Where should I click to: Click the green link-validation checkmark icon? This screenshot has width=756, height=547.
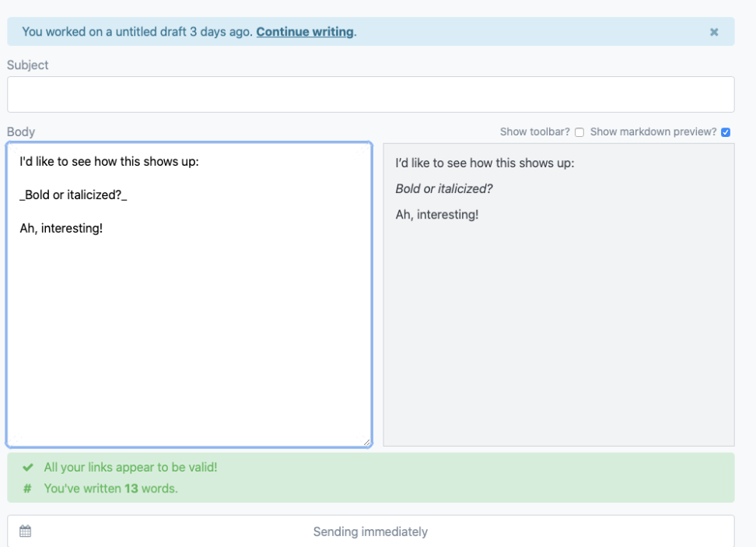point(28,468)
